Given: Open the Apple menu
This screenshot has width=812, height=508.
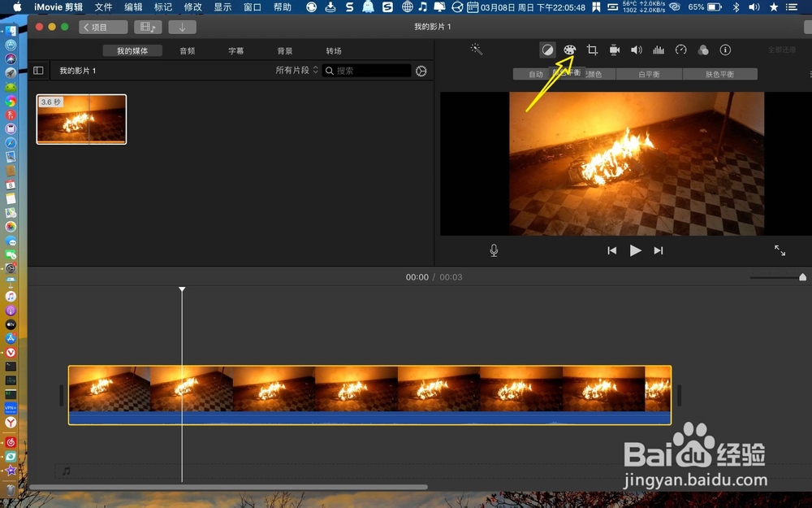Looking at the screenshot, I should pyautogui.click(x=17, y=7).
